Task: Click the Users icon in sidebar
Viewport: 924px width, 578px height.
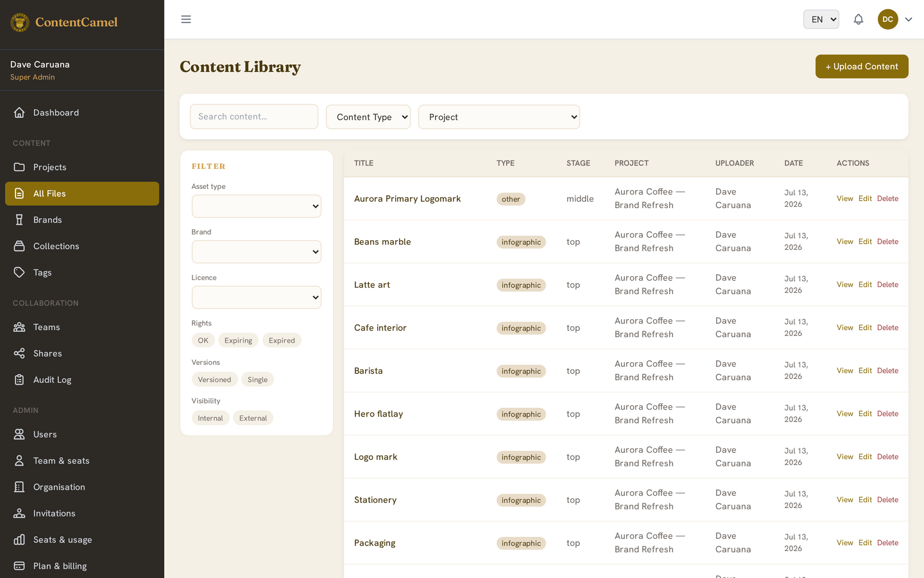Action: click(19, 434)
